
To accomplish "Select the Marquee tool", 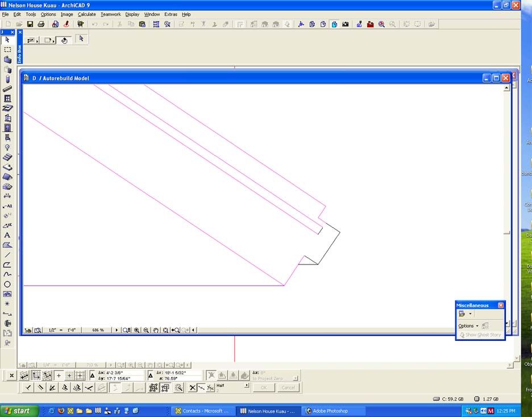I will (7, 49).
